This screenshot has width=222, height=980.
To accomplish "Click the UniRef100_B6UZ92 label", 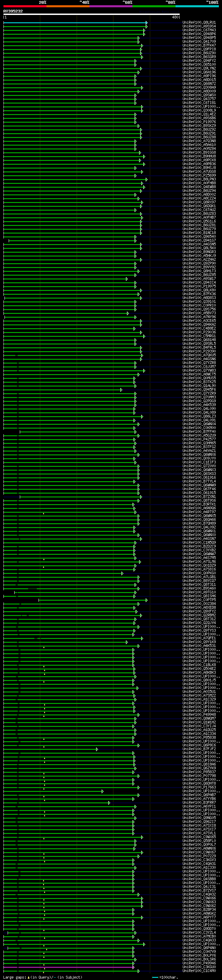I will pyautogui.click(x=199, y=129).
